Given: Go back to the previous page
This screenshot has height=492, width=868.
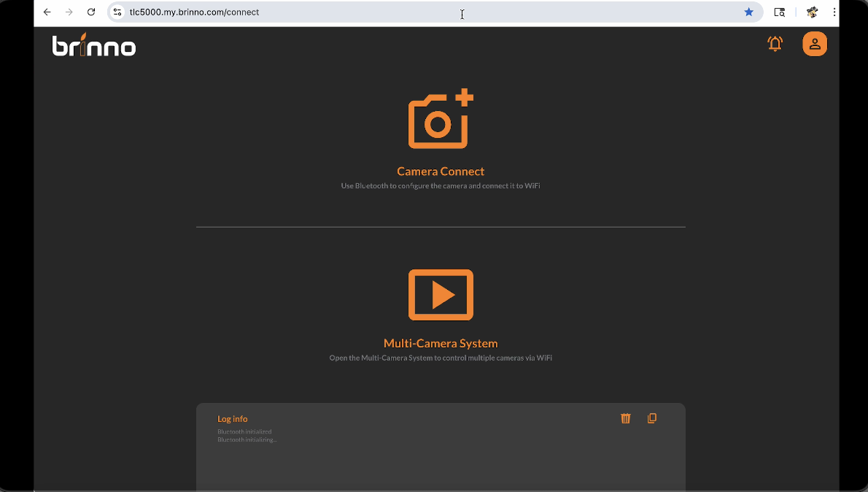Looking at the screenshot, I should tap(47, 12).
